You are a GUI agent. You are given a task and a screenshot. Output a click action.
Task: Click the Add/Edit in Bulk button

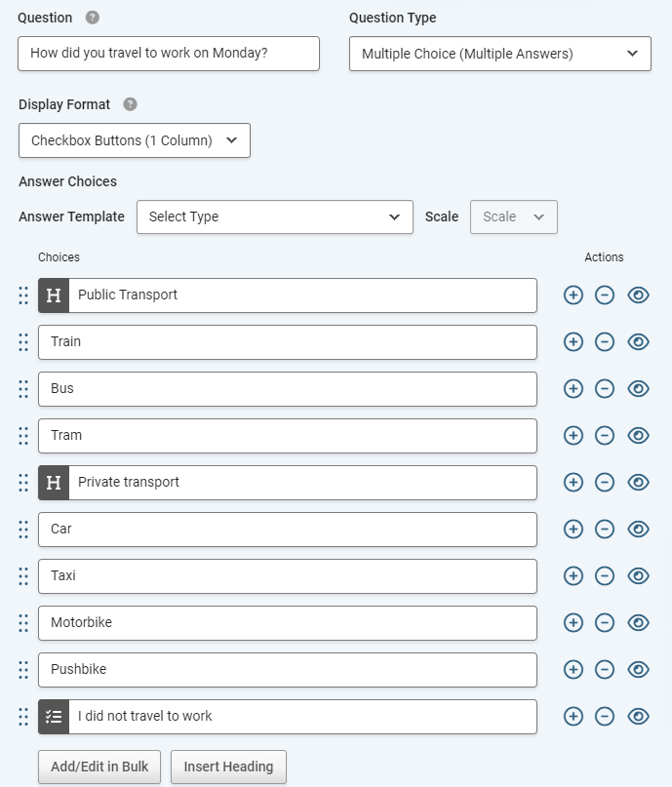point(99,767)
